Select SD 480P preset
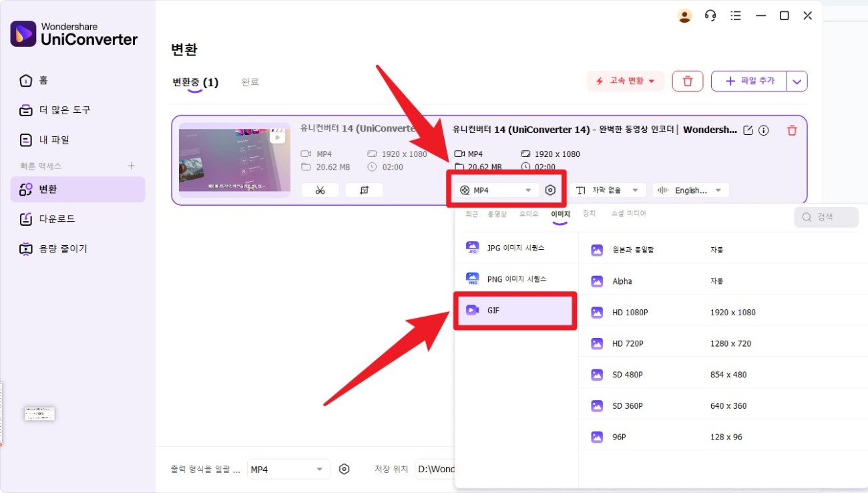Viewport: 868px width, 493px height. tap(724, 375)
